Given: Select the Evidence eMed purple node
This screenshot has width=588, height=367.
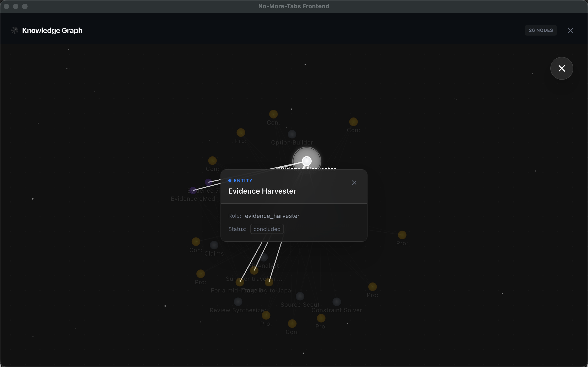Looking at the screenshot, I should point(193,191).
